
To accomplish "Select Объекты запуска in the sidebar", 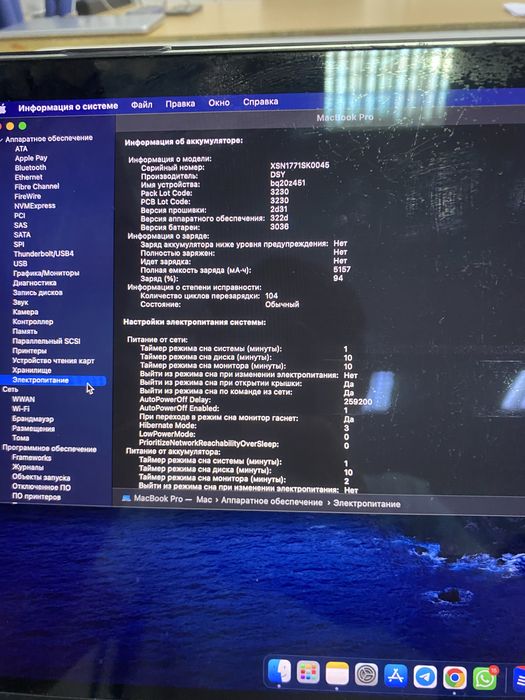I will (x=41, y=478).
